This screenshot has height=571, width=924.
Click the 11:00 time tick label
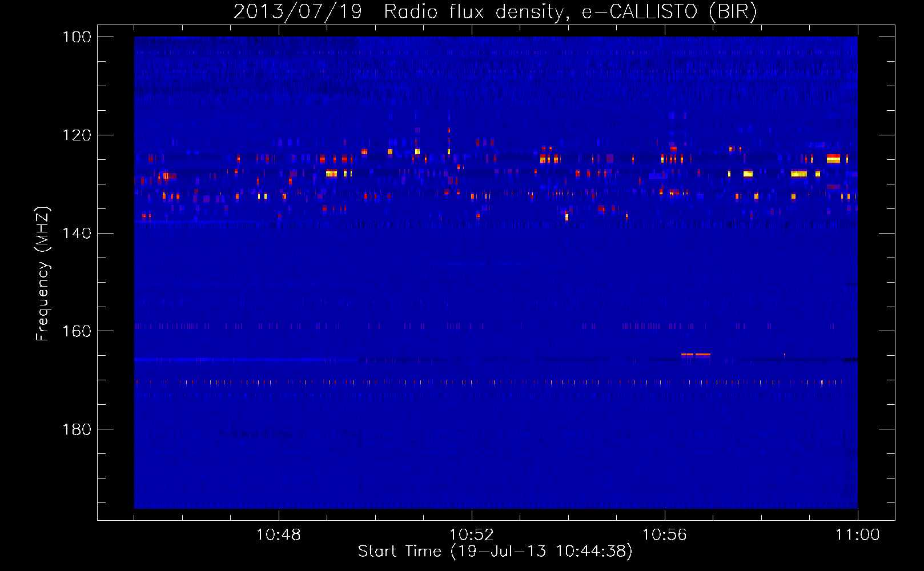[857, 535]
